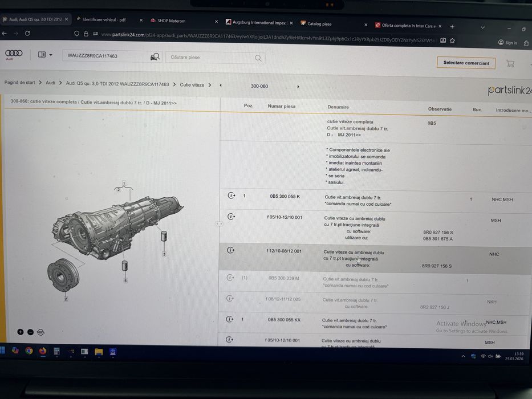The image size is (532, 399).
Task: Open info icon for f 05/10-12/10 001 first row
Action: point(232,217)
